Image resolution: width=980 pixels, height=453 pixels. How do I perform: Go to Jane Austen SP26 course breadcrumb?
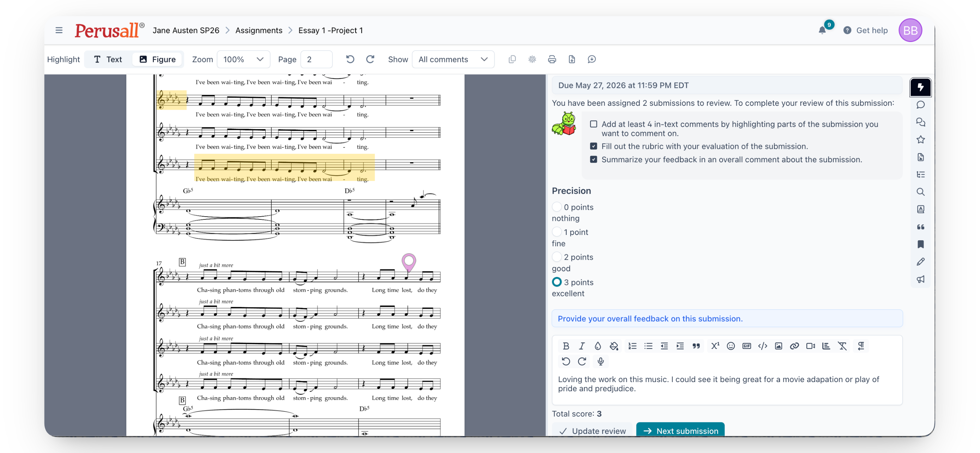(x=186, y=30)
